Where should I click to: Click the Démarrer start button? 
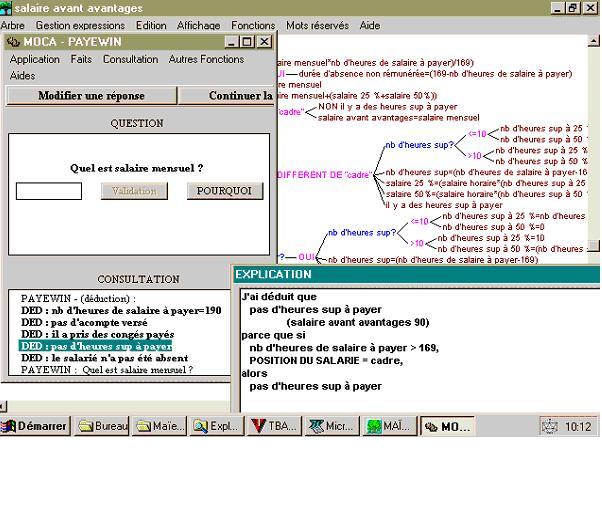[x=35, y=426]
